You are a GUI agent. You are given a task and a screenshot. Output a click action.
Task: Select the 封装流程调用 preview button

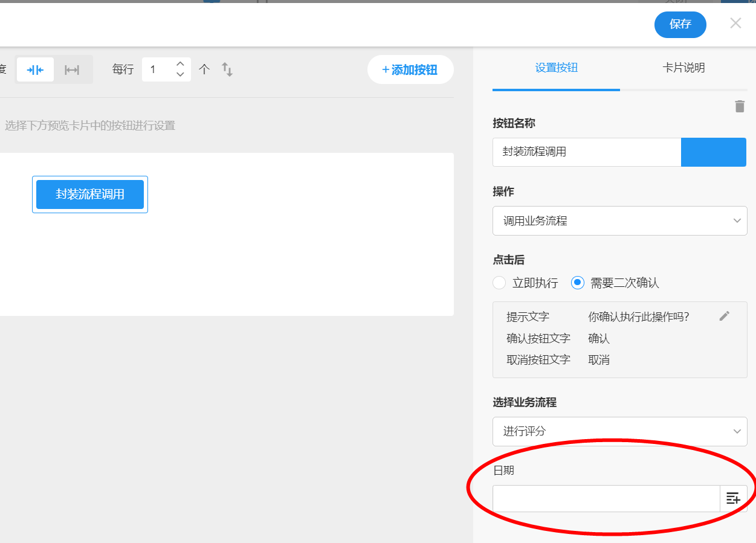[90, 194]
